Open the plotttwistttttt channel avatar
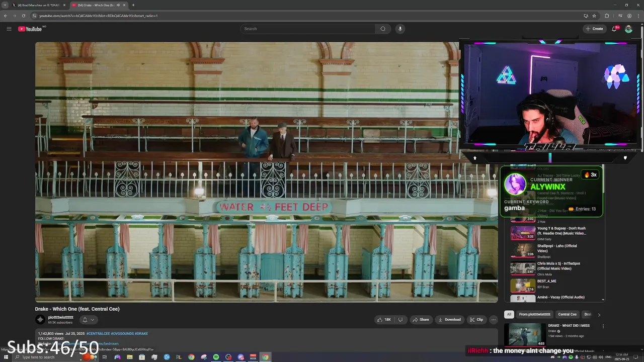The image size is (644, 362). click(40, 319)
